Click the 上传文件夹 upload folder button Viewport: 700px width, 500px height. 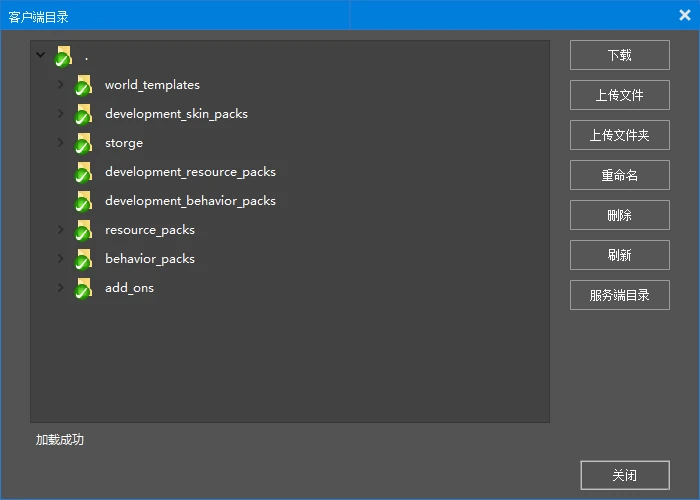coord(620,135)
